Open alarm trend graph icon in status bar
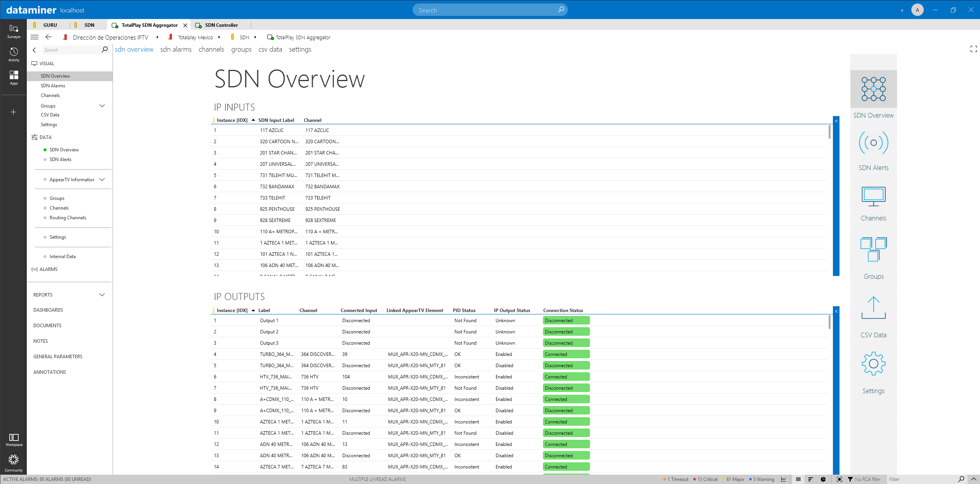The image size is (980, 484). [x=784, y=479]
